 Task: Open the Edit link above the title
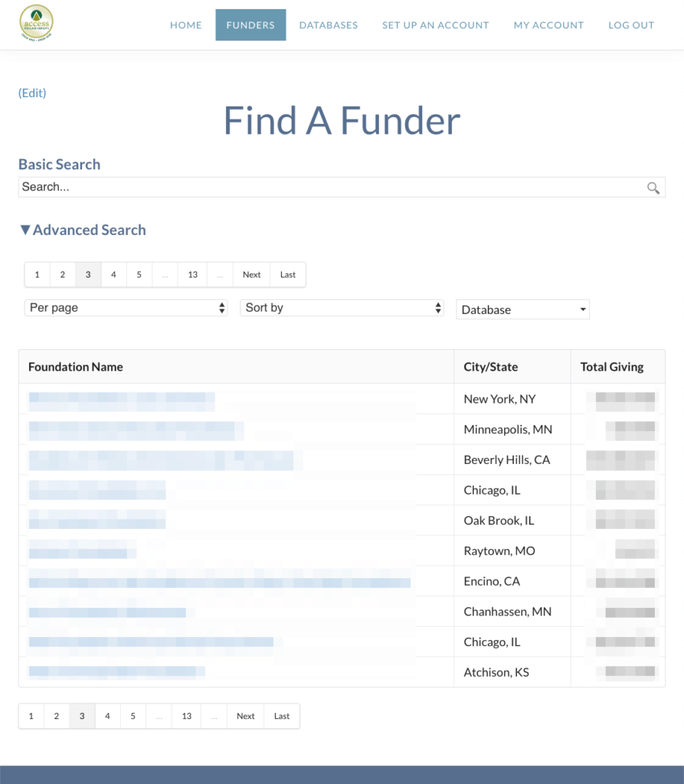(31, 93)
